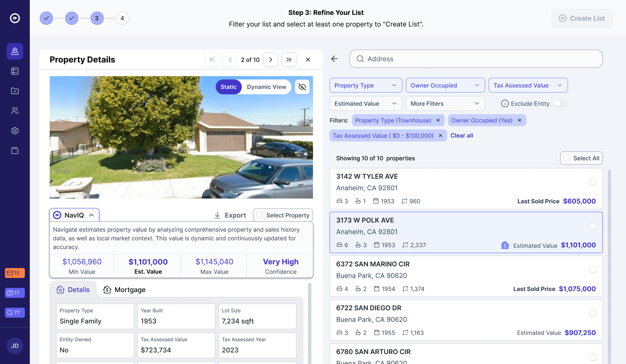Open the contacts icon in sidebar
626x364 pixels.
coord(15,111)
